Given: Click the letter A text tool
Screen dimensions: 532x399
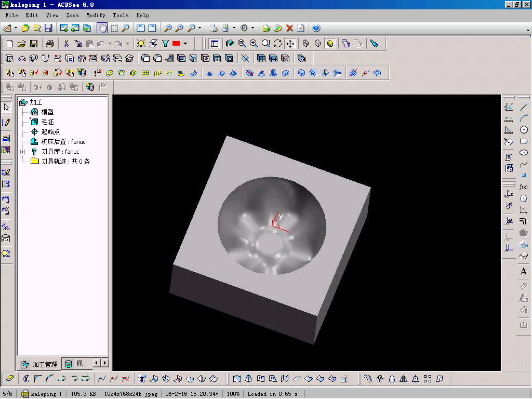Looking at the screenshot, I should (x=524, y=271).
